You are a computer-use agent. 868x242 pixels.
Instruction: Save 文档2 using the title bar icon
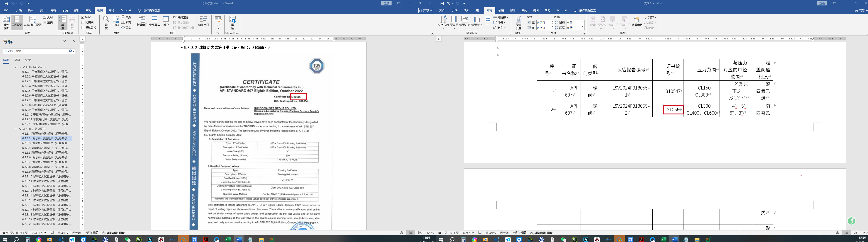(x=442, y=3)
